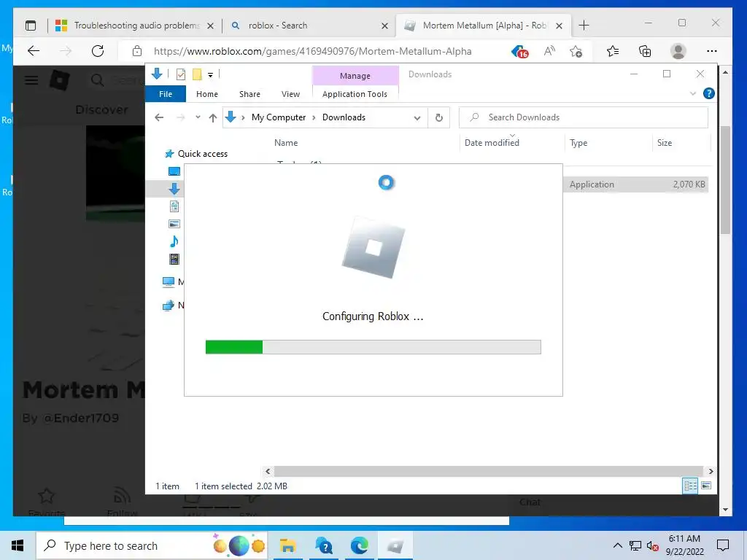The width and height of the screenshot is (747, 560).
Task: Open the notification center icon
Action: [723, 545]
